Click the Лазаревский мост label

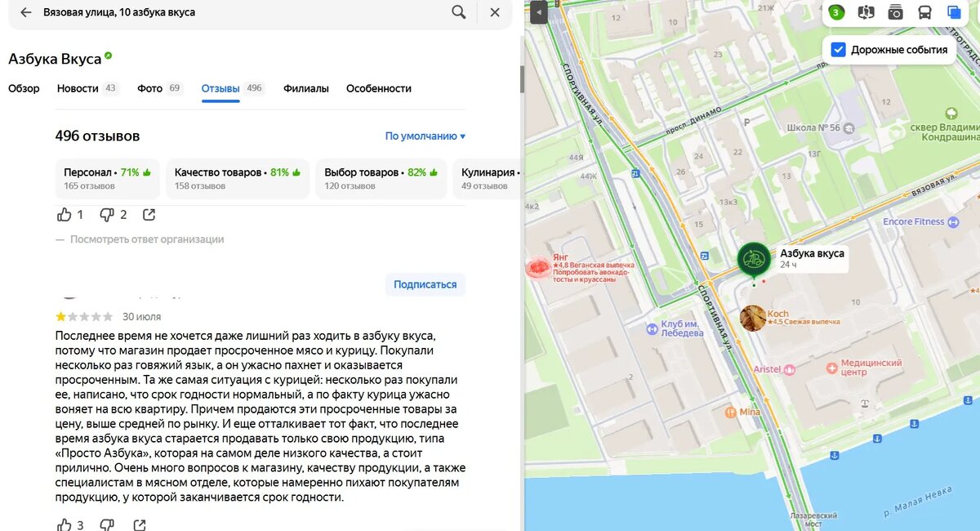point(814,520)
